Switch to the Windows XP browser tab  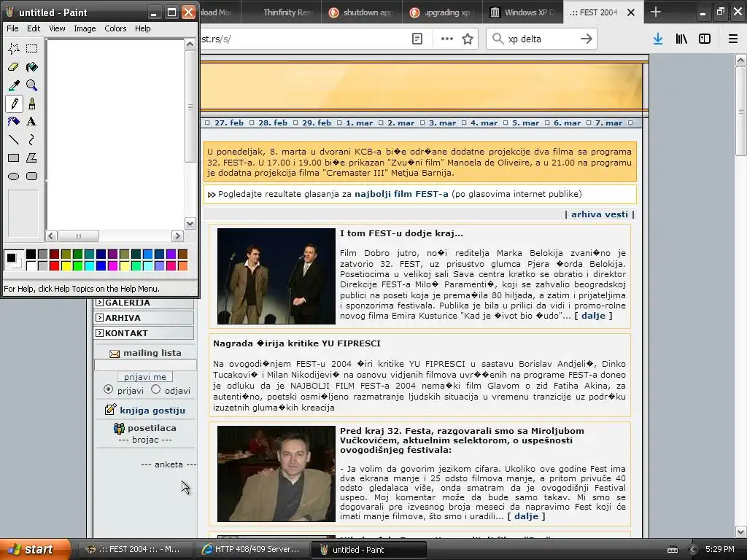click(522, 12)
